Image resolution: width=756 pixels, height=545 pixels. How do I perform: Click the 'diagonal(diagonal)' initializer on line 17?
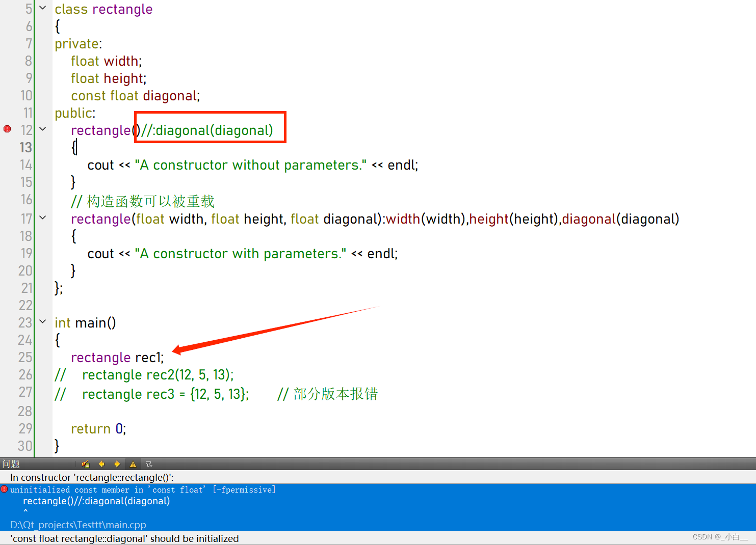tap(620, 219)
